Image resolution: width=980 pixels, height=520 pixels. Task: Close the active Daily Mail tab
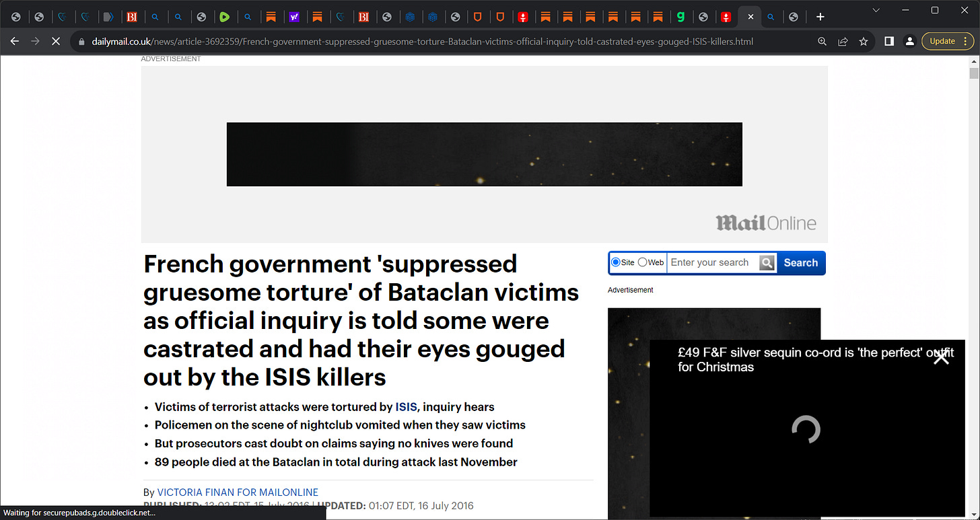(x=750, y=17)
